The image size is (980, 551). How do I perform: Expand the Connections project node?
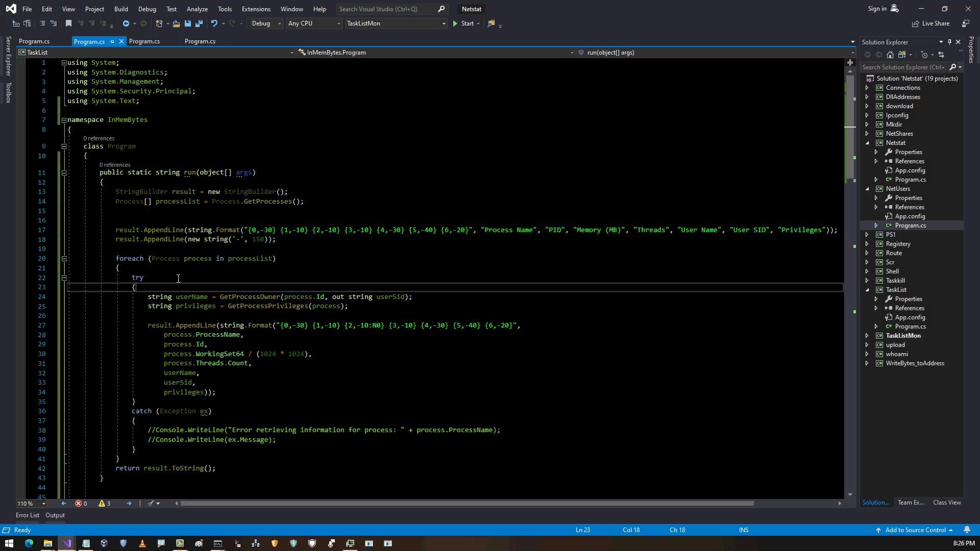[867, 88]
